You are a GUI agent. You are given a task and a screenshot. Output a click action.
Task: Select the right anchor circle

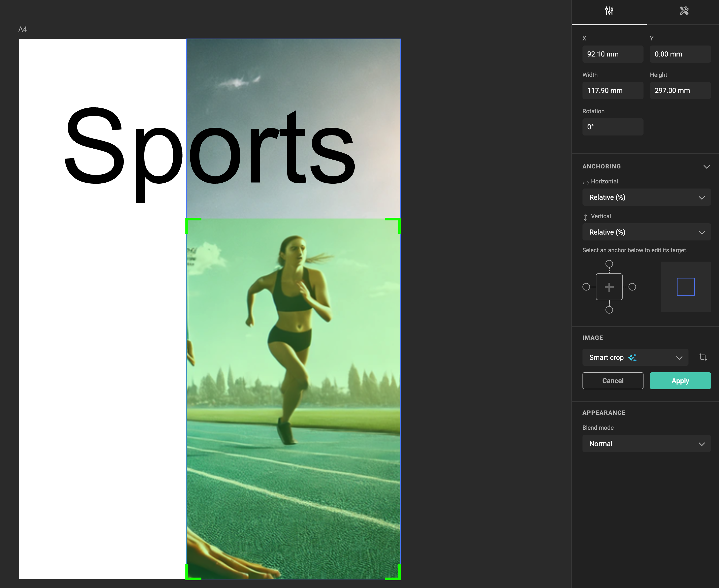pyautogui.click(x=632, y=287)
